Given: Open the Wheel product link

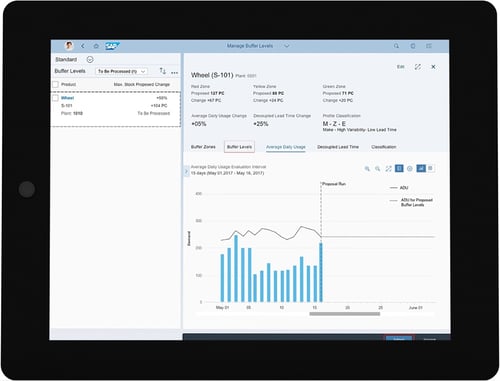Looking at the screenshot, I should [67, 98].
